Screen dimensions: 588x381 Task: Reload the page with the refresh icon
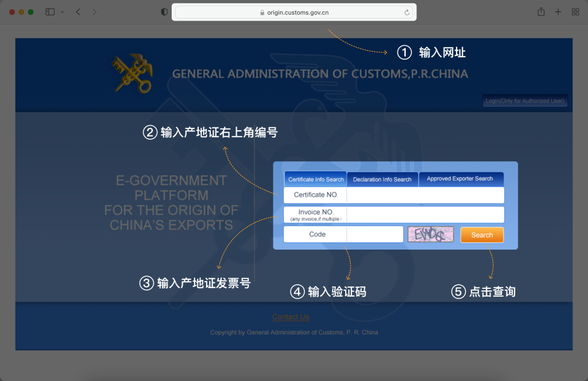click(407, 13)
